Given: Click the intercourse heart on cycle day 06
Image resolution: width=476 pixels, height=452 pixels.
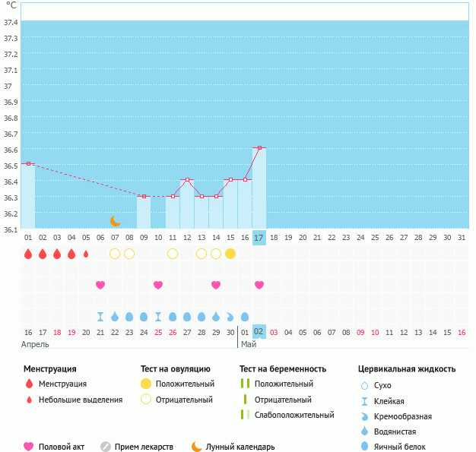Looking at the screenshot, I should 100,285.
